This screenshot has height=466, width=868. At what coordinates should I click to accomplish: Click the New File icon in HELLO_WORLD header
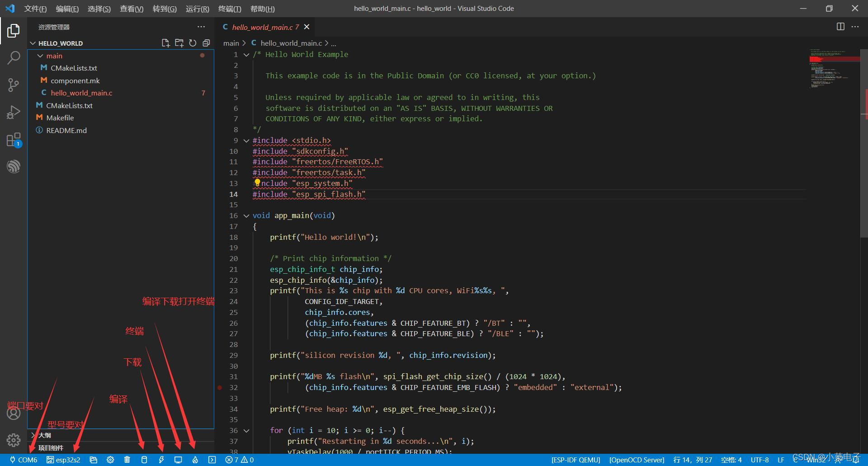[x=165, y=43]
